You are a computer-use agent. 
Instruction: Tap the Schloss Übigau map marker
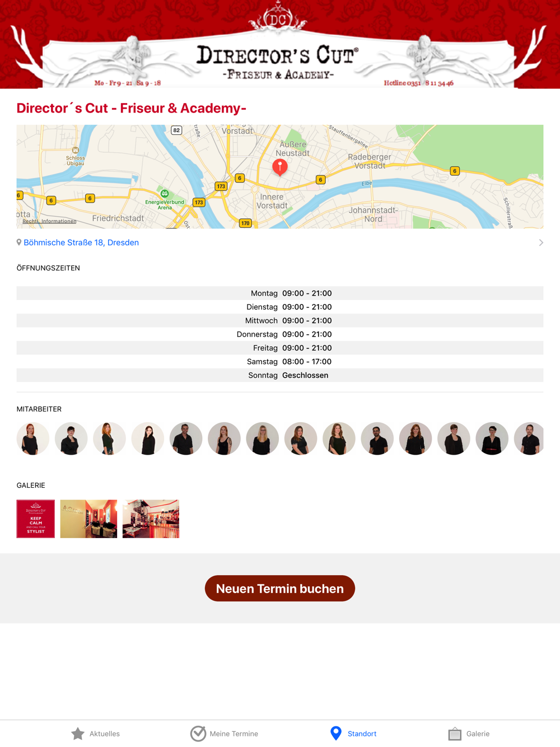[x=76, y=150]
